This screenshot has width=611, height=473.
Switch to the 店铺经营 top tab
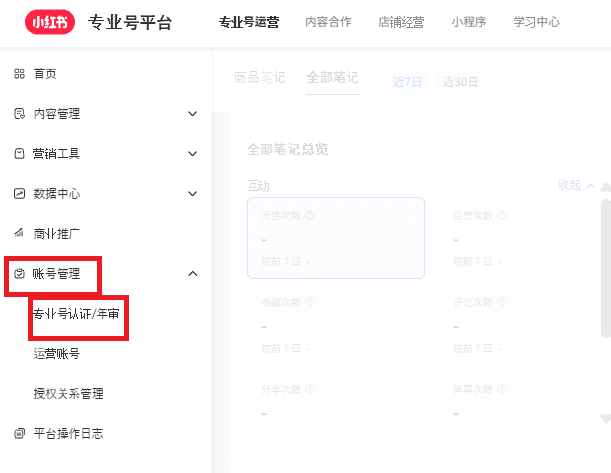click(401, 22)
